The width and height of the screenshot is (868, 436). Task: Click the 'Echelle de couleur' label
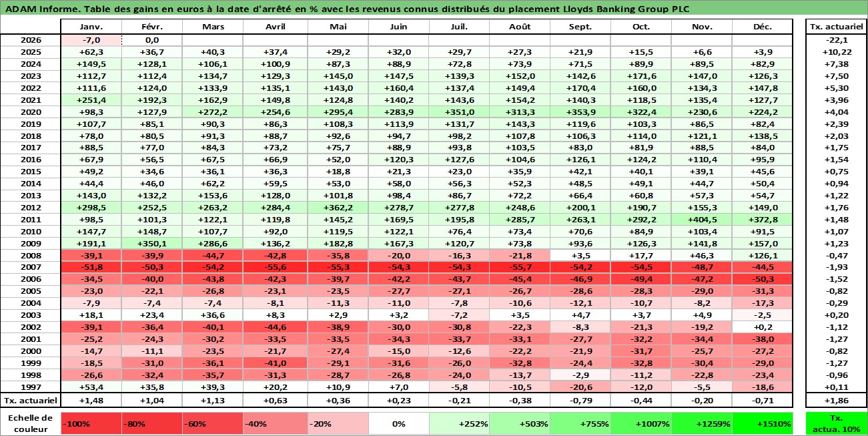pos(30,423)
